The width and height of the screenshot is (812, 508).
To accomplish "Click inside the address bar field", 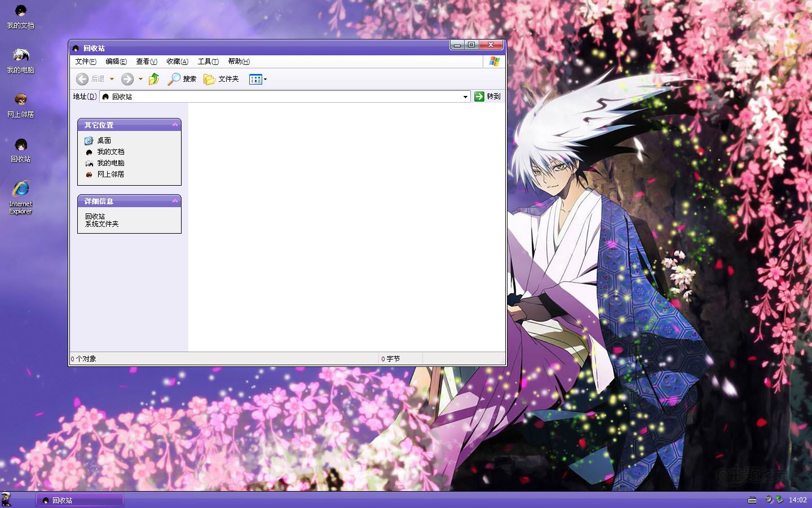I will [285, 97].
